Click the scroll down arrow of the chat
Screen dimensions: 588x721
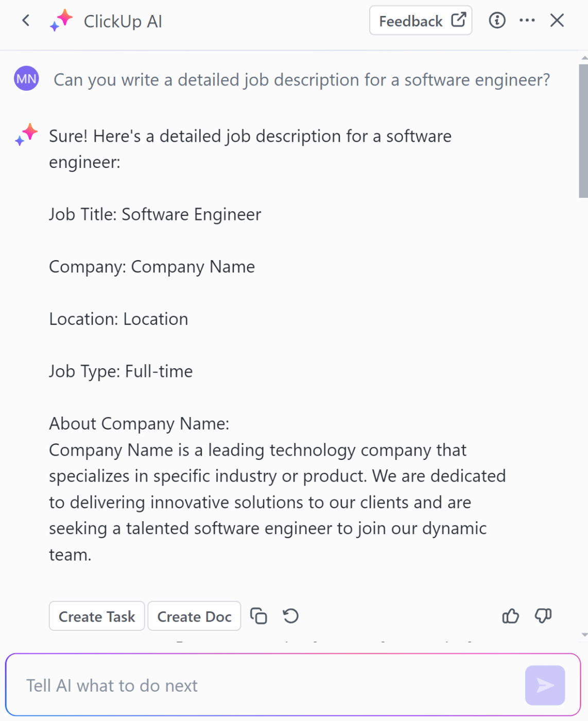[x=584, y=635]
